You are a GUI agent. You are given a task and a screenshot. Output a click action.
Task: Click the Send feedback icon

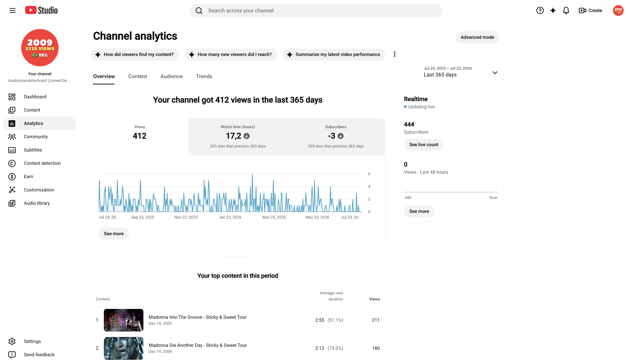click(12, 355)
